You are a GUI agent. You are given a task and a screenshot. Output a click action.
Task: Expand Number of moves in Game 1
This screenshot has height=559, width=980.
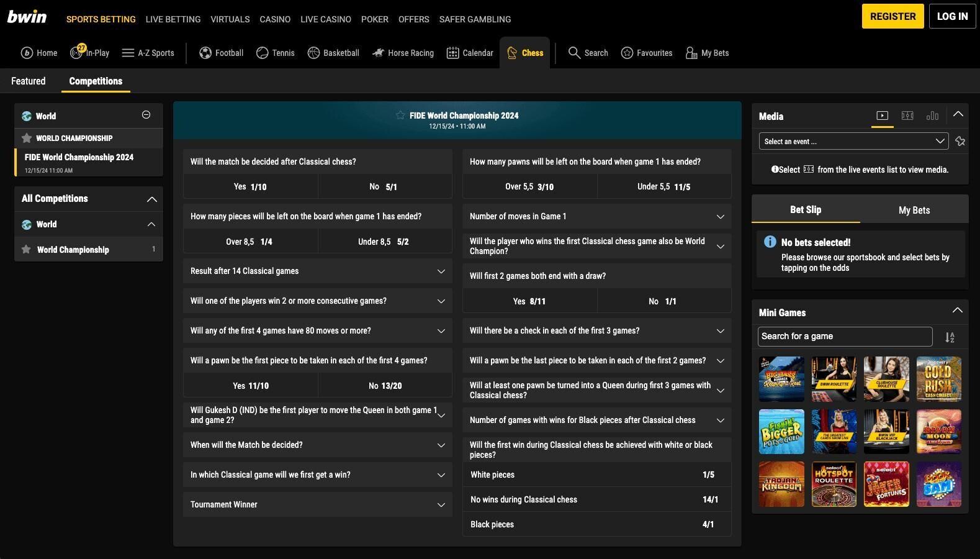click(596, 216)
